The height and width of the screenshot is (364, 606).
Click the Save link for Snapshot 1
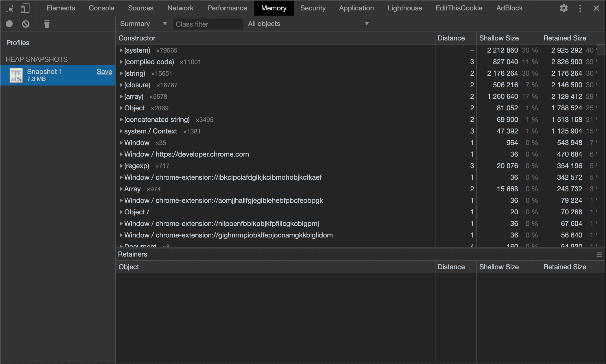(x=104, y=72)
